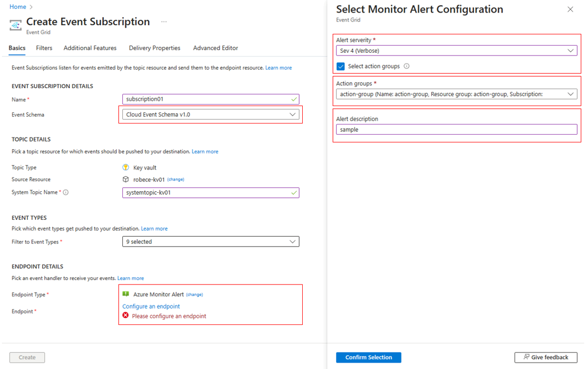Screen dimensions: 588x369
Task: Go to the Additional Features tab
Action: [90, 48]
